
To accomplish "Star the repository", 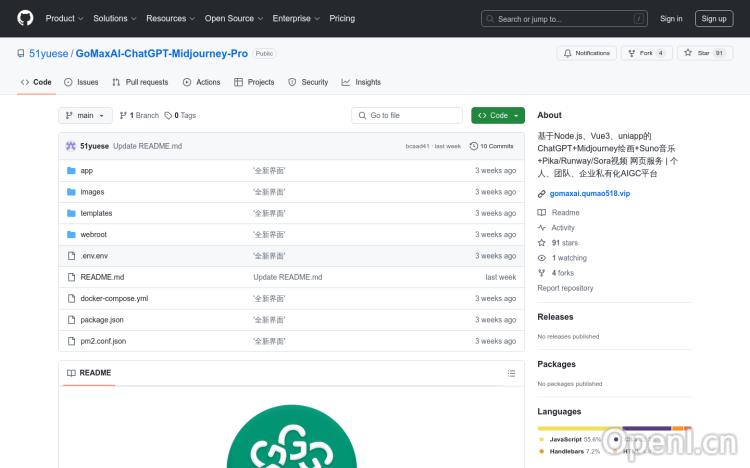I will (x=698, y=53).
